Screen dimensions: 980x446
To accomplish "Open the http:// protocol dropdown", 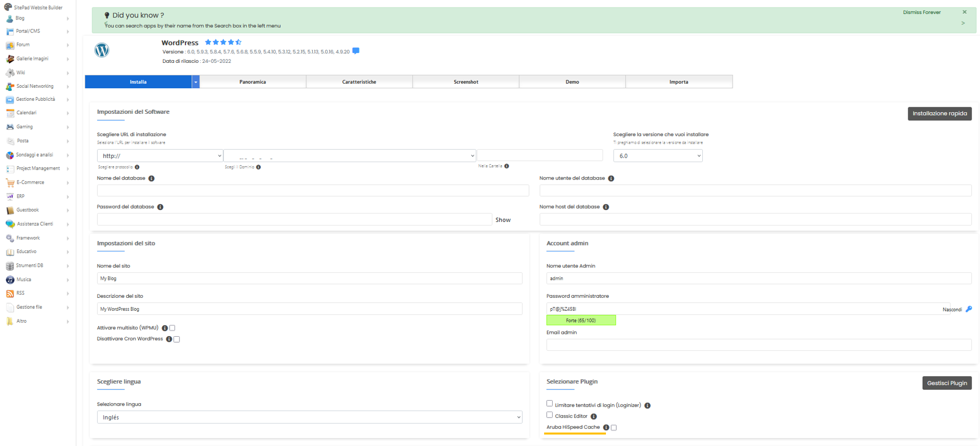I will 160,156.
